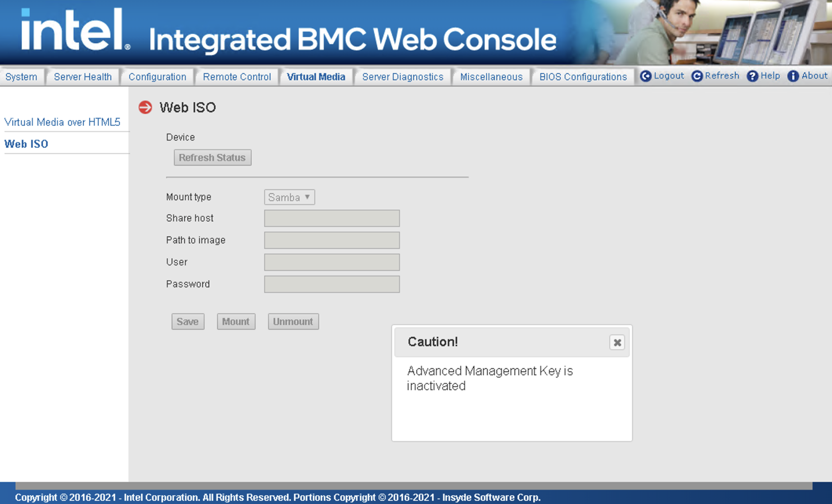Focus the Share host input field
The image size is (832, 504).
[332, 218]
